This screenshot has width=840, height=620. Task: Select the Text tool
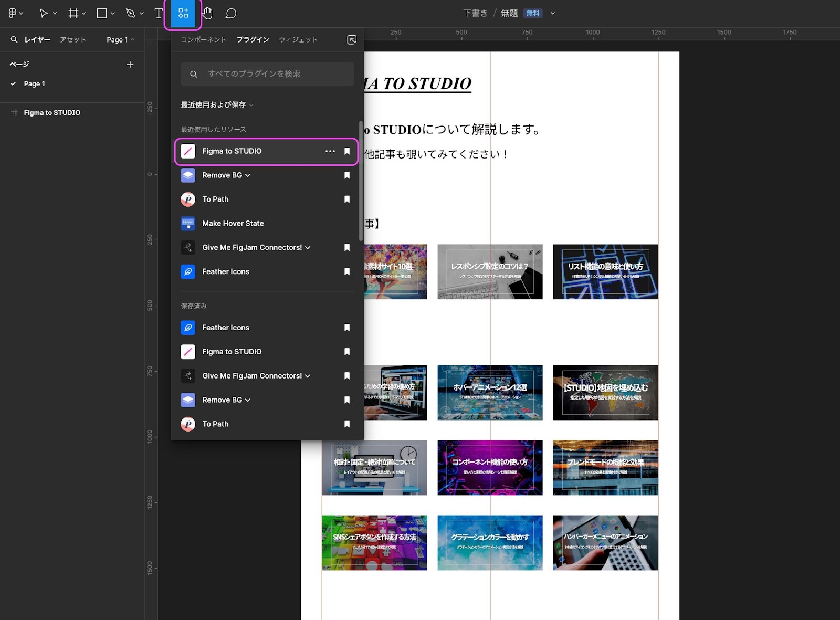pyautogui.click(x=159, y=13)
